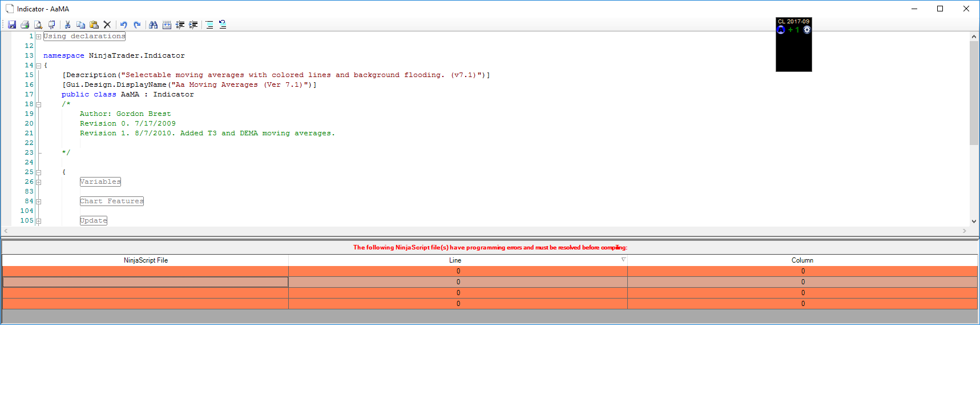This screenshot has width=980, height=411.
Task: Click the 'Using declarations' collapsed text
Action: [84, 37]
